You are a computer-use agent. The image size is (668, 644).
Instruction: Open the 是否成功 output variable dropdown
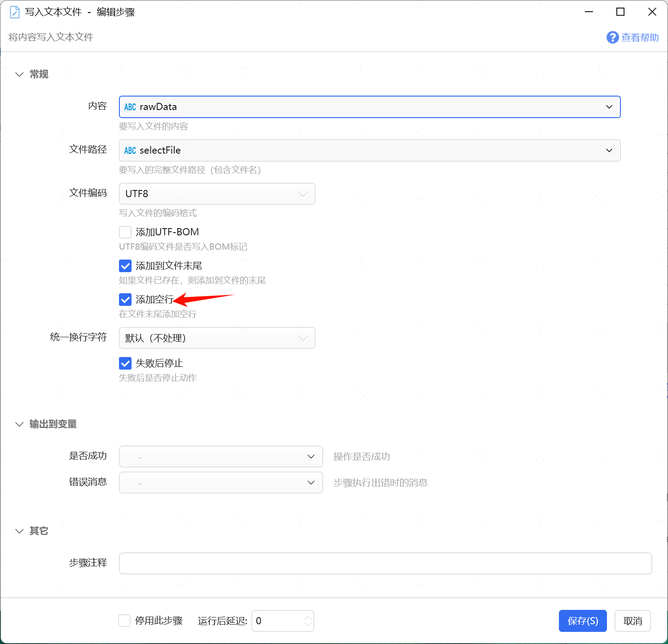pos(221,456)
